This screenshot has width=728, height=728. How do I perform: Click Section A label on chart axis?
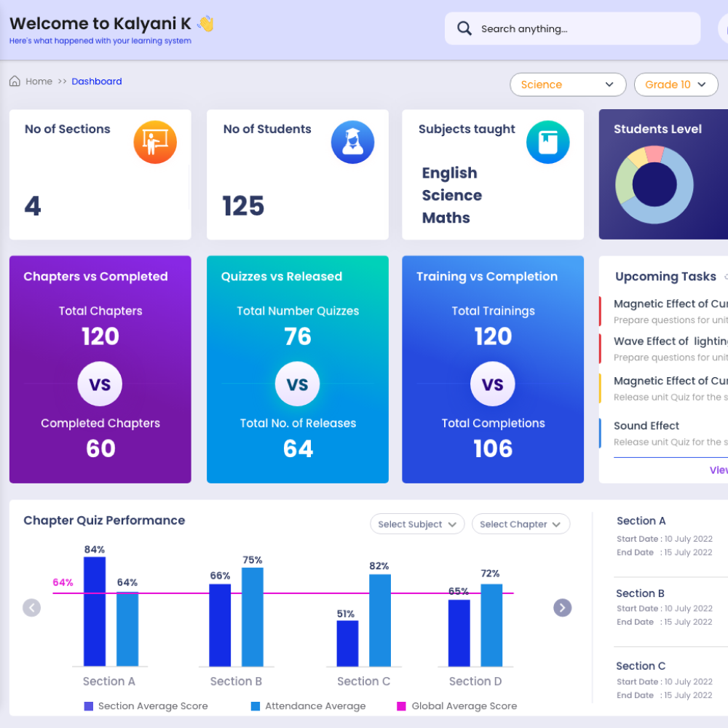[x=109, y=681]
